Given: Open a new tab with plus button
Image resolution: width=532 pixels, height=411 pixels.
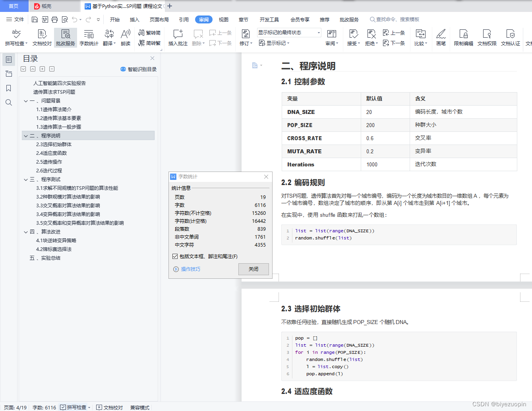Looking at the screenshot, I should pyautogui.click(x=170, y=6).
